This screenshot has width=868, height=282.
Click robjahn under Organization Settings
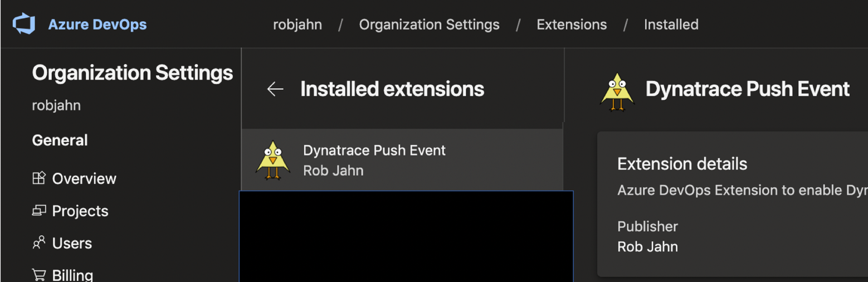(56, 105)
